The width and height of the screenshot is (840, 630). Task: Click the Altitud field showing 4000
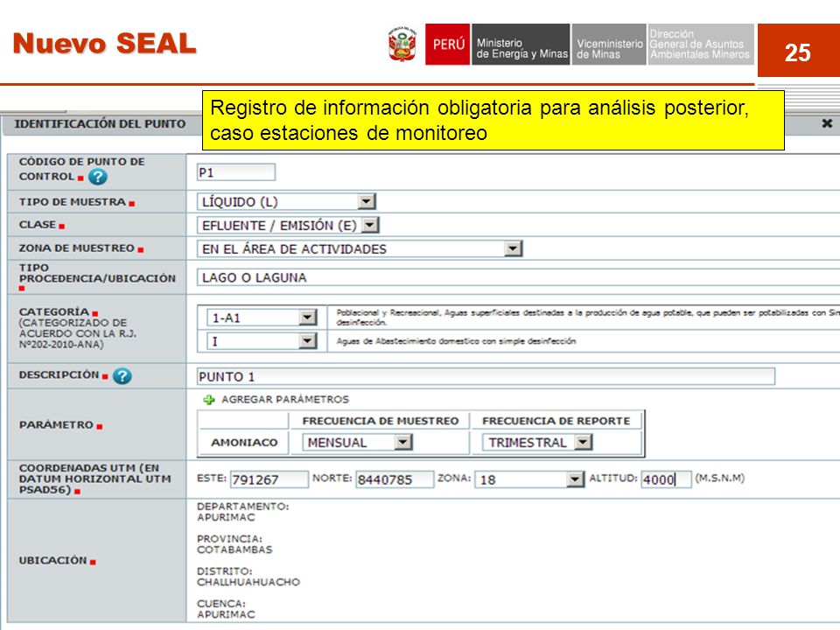(667, 479)
